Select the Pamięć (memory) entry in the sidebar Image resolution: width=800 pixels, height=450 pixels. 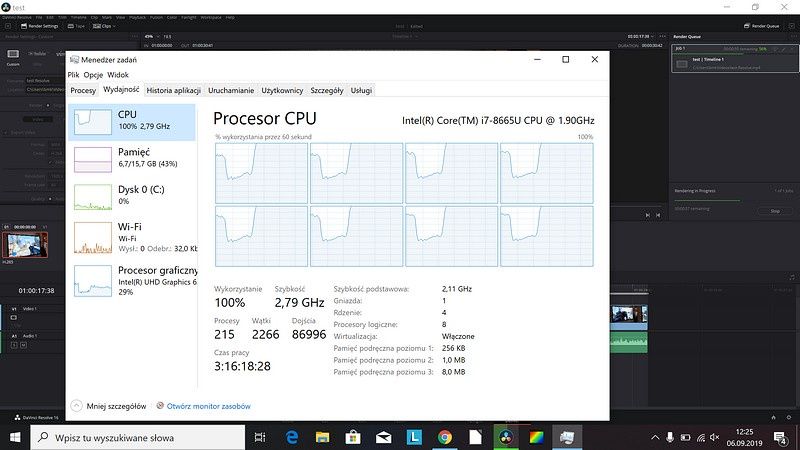tap(132, 159)
